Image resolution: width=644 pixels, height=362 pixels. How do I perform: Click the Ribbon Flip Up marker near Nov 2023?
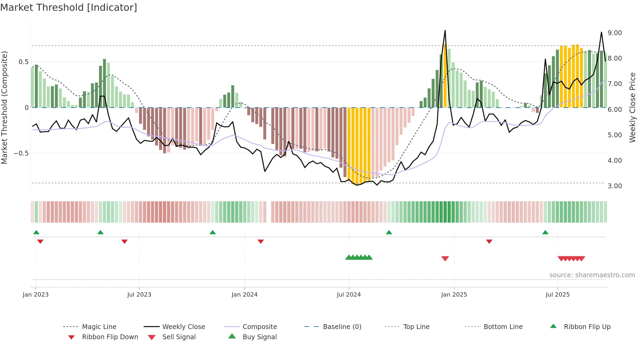coord(213,232)
